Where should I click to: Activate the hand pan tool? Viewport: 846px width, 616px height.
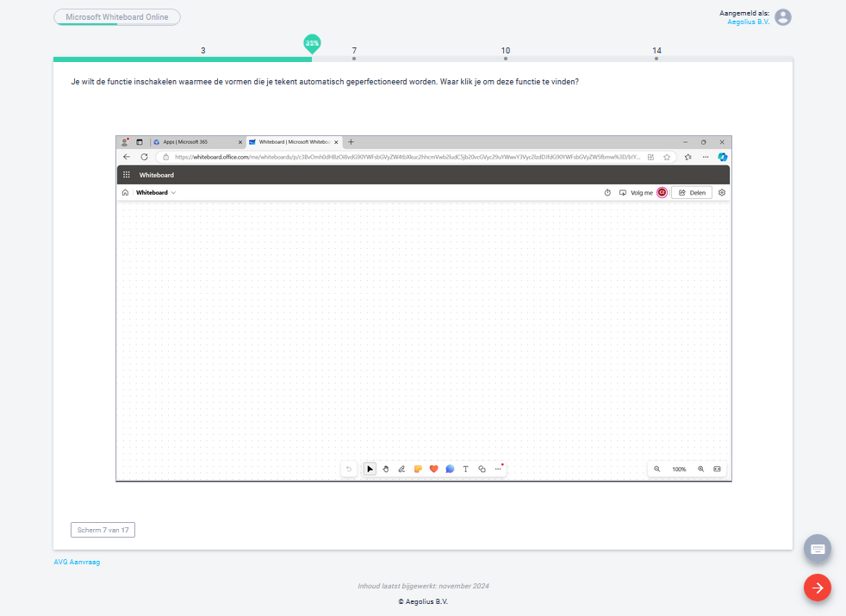pyautogui.click(x=386, y=469)
